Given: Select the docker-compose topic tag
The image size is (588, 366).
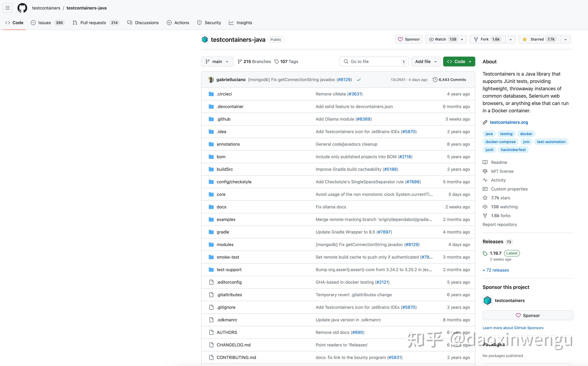Looking at the screenshot, I should click(500, 142).
